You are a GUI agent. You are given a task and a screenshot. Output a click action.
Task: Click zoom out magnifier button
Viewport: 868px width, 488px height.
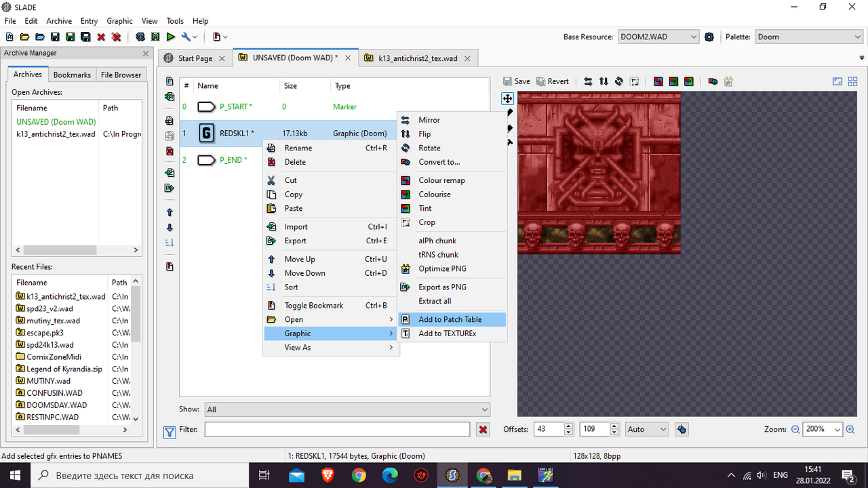click(795, 430)
